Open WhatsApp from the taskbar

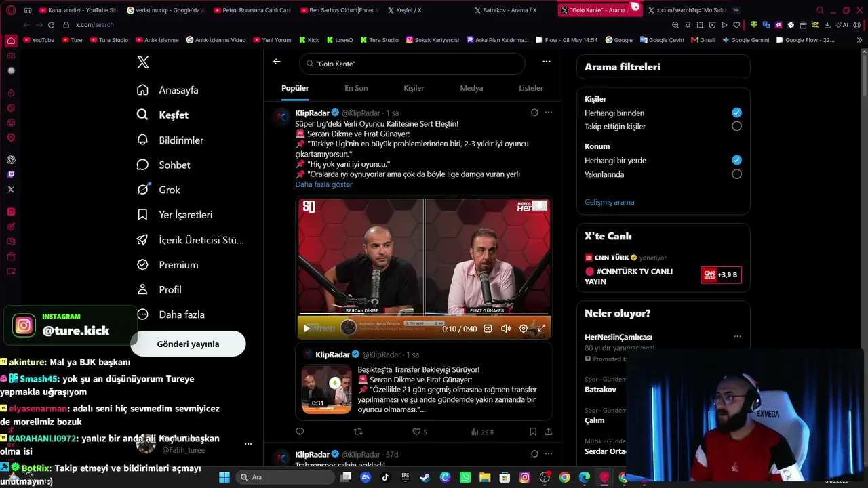(465, 477)
